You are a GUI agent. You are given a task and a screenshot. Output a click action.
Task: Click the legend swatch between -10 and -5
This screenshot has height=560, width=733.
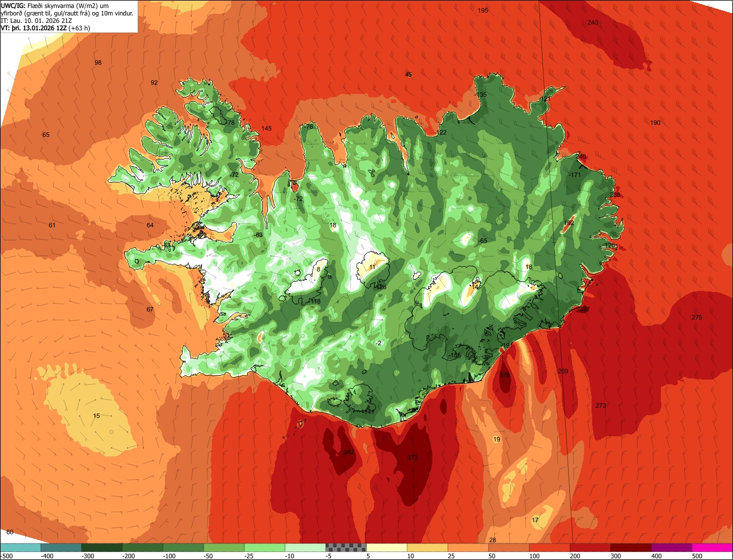[x=305, y=547]
